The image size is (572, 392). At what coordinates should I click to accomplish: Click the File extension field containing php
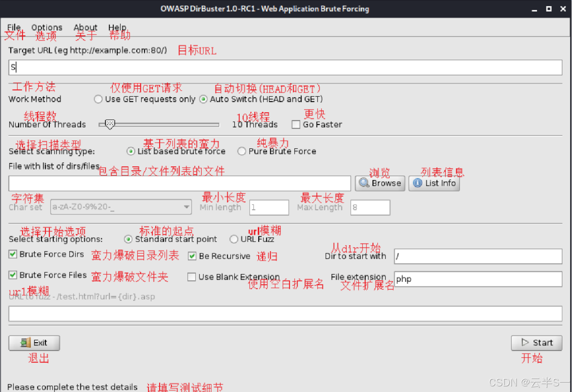coord(478,279)
